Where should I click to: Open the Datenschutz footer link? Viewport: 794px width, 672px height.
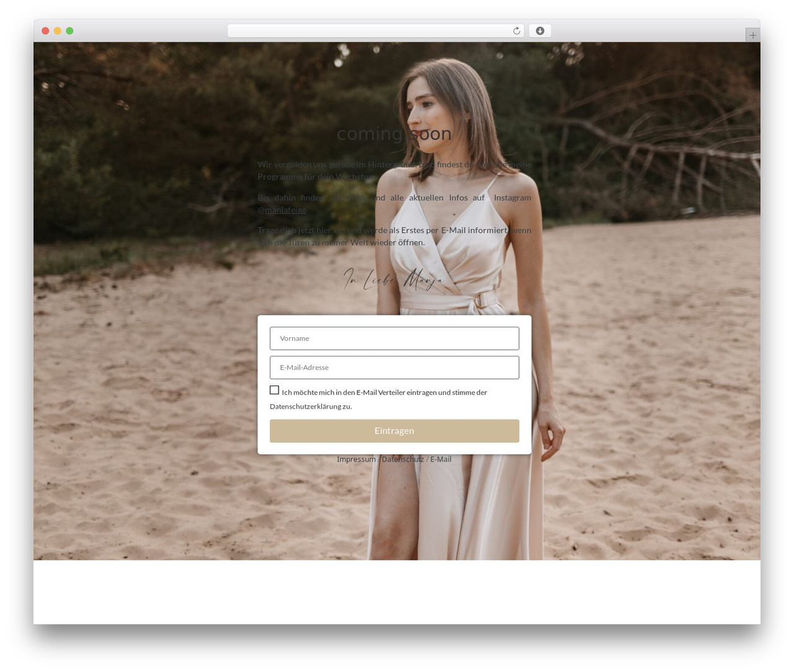(403, 459)
